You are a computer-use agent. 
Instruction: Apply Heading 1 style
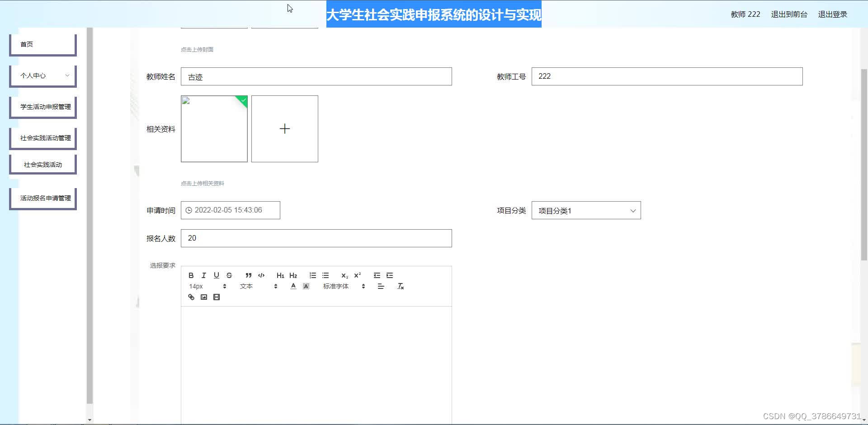point(280,275)
